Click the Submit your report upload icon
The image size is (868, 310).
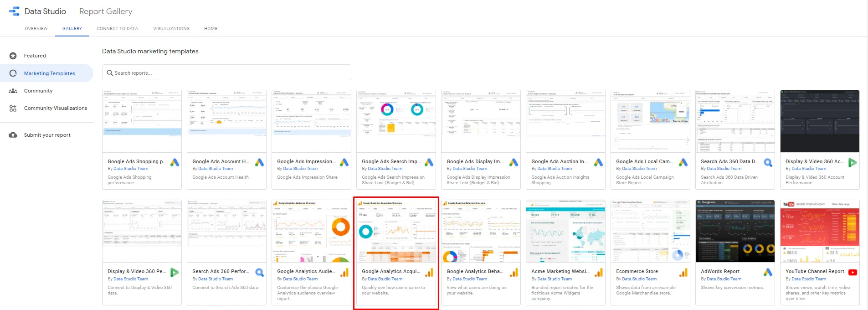pos(13,135)
